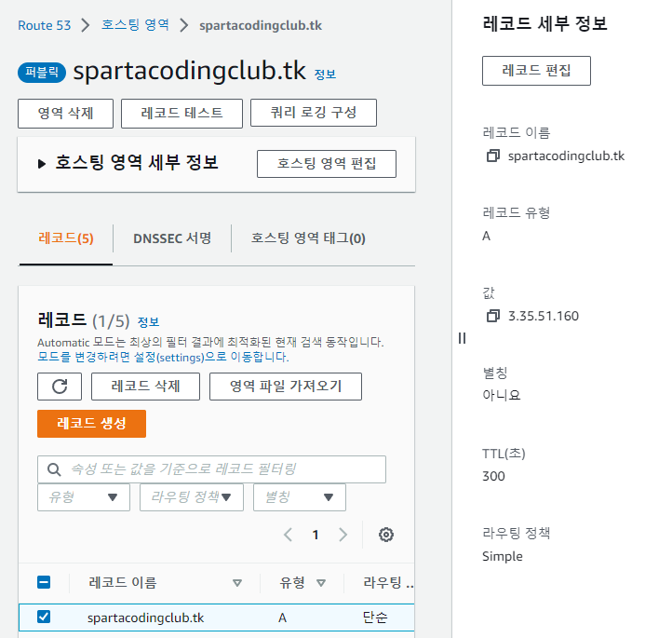The image size is (672, 638).
Task: Open the 라우팅 정책 filter dropdown
Action: point(192,497)
